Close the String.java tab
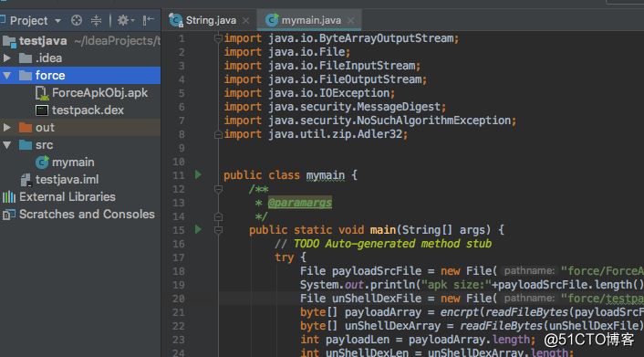Viewport: 644px width, 357px height. pyautogui.click(x=245, y=21)
